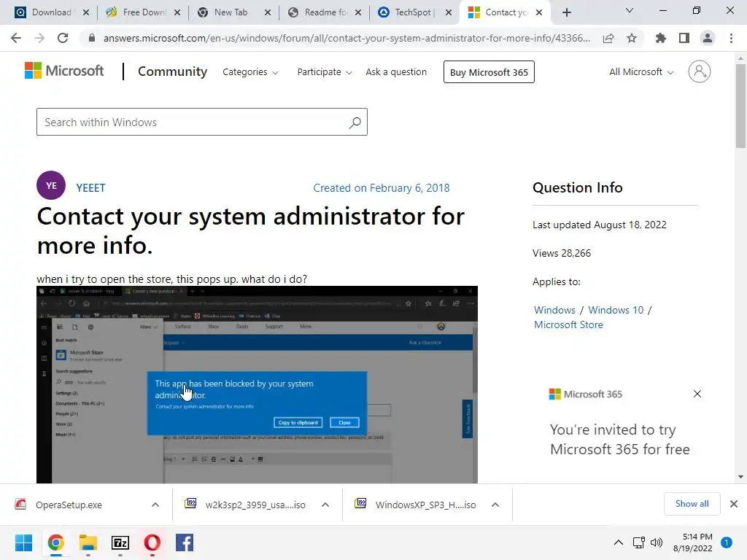
Task: Open the notification badge in tray
Action: coord(727,542)
